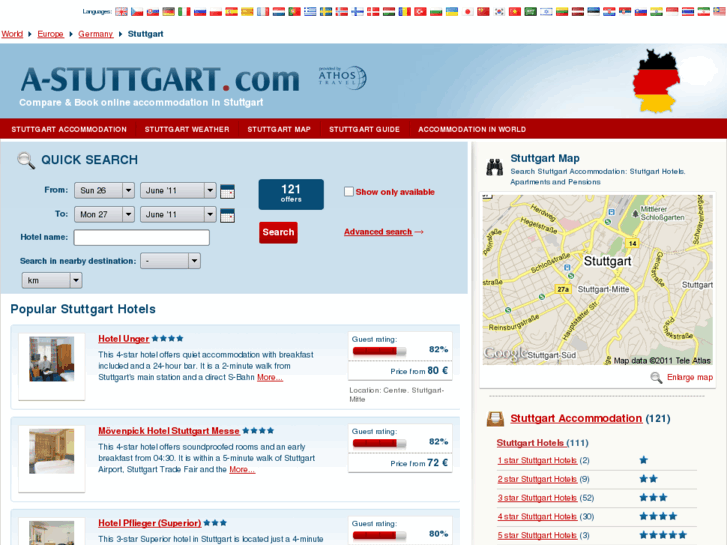This screenshot has width=727, height=545.
Task: Open Accommodation in World menu item
Action: 472,129
